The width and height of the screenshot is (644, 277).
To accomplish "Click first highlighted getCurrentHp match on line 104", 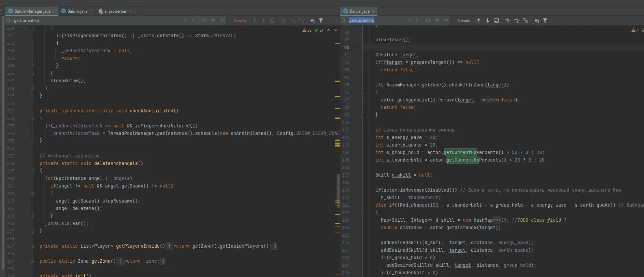I will 460,152.
